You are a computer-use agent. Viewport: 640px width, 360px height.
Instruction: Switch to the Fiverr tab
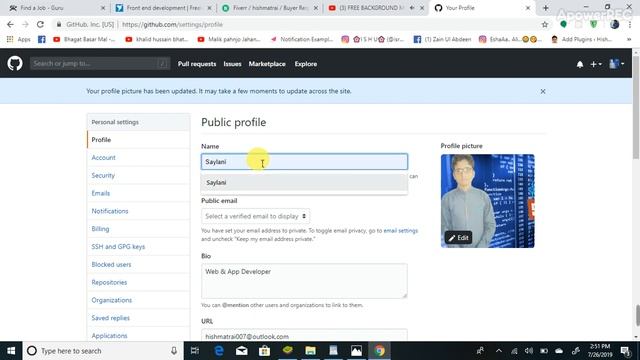(269, 8)
